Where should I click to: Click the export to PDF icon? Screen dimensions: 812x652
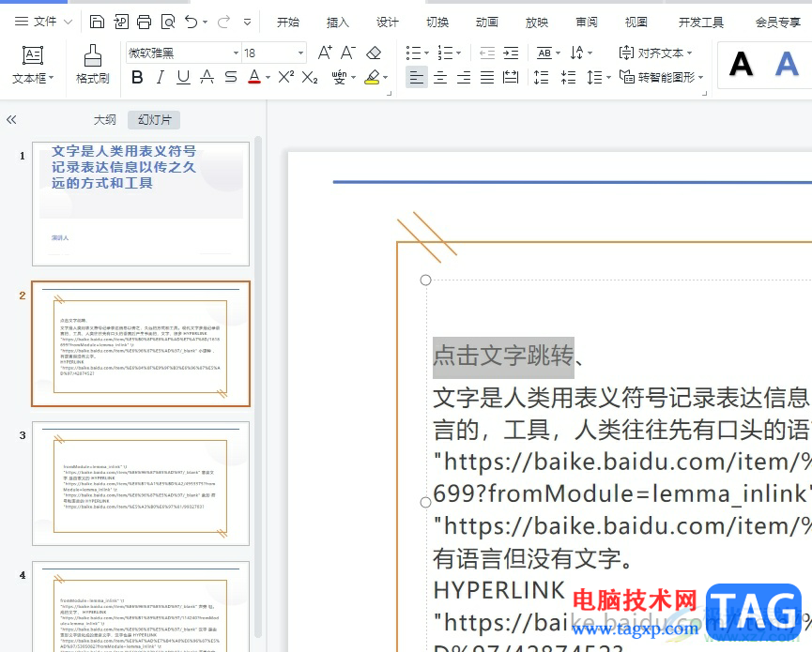click(x=121, y=22)
